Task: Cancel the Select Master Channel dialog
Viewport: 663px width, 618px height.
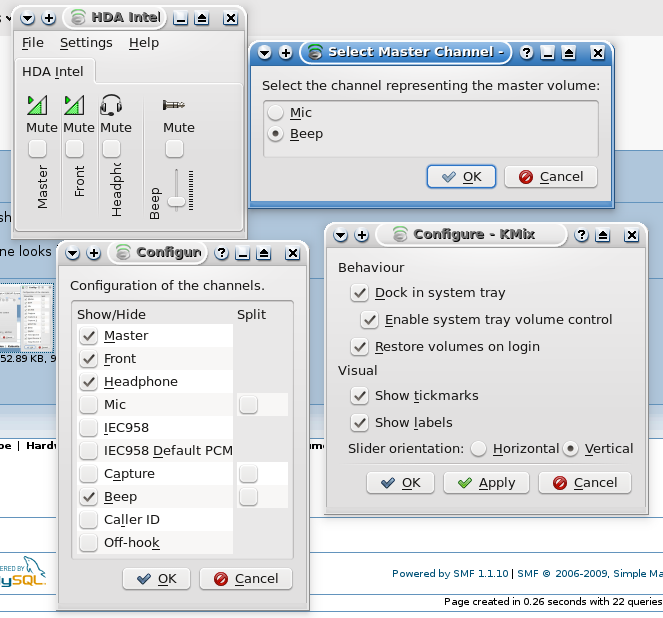Action: coord(551,176)
